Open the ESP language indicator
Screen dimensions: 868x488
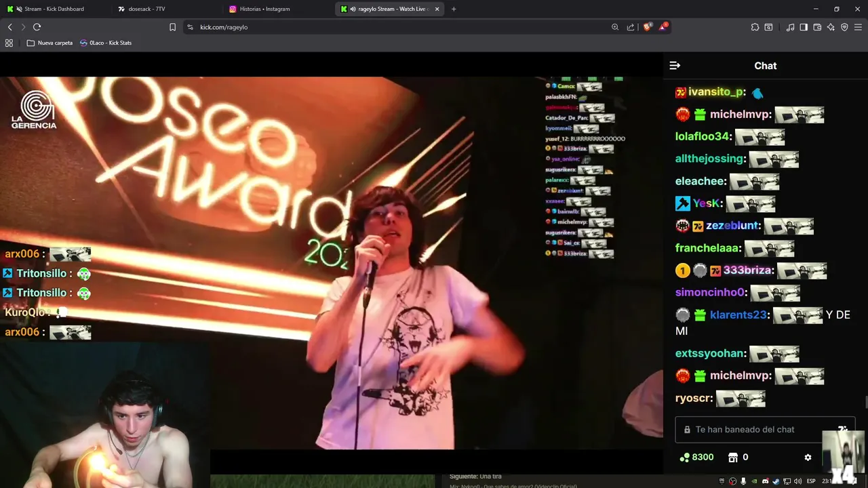(x=811, y=481)
